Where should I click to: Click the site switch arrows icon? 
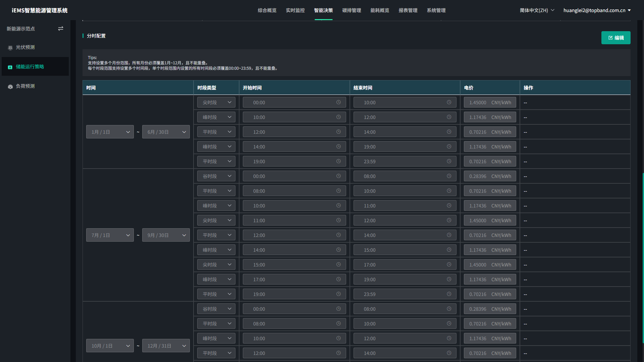point(61,29)
